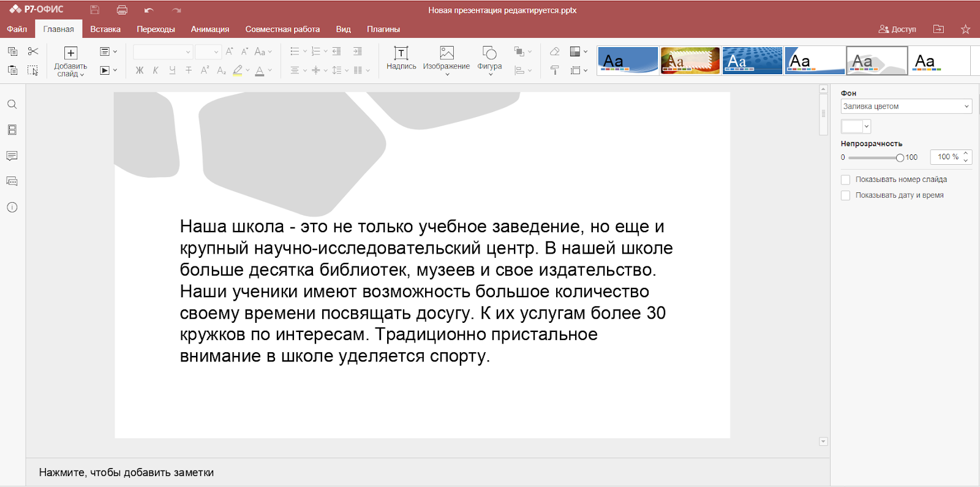
Task: Click the Redo arrow icon
Action: tap(176, 10)
